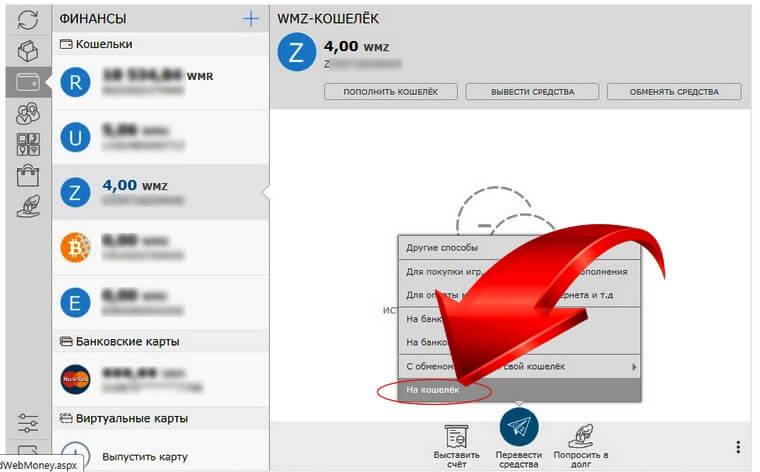
Task: Click the Перевести средства paper plane icon
Action: tap(519, 427)
